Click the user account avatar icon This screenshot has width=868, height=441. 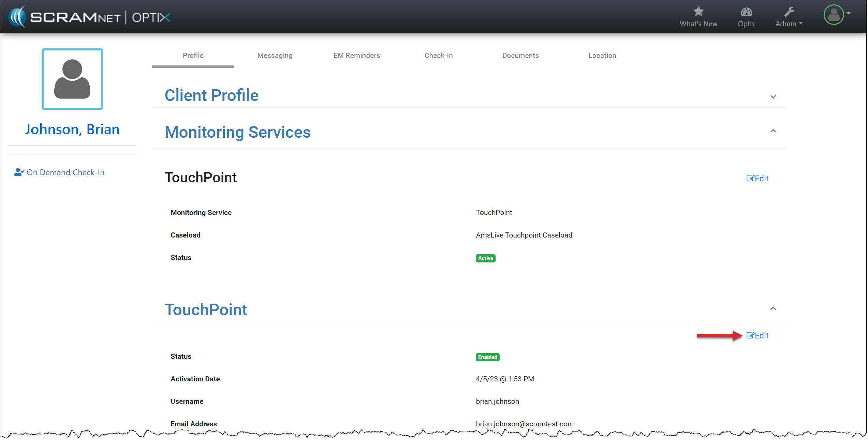834,15
